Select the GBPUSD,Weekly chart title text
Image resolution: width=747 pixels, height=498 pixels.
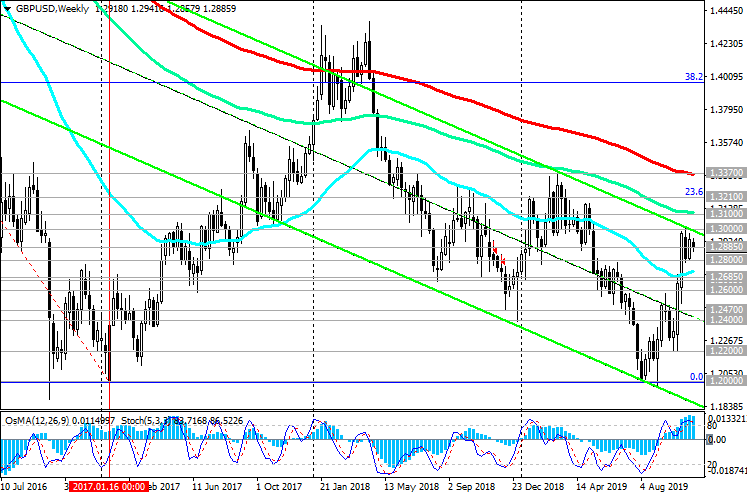(52, 9)
